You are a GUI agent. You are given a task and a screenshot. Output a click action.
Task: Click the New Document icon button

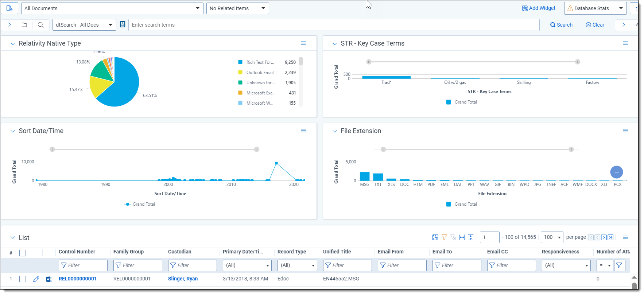[9, 8]
